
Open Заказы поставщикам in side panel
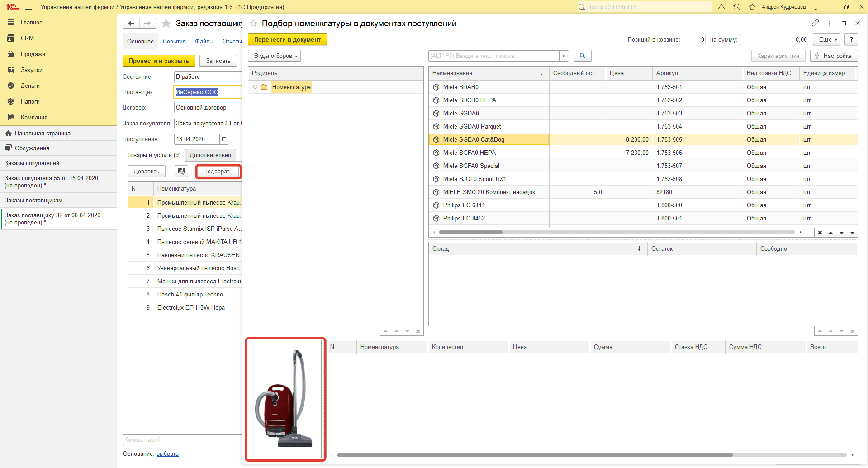pos(58,200)
